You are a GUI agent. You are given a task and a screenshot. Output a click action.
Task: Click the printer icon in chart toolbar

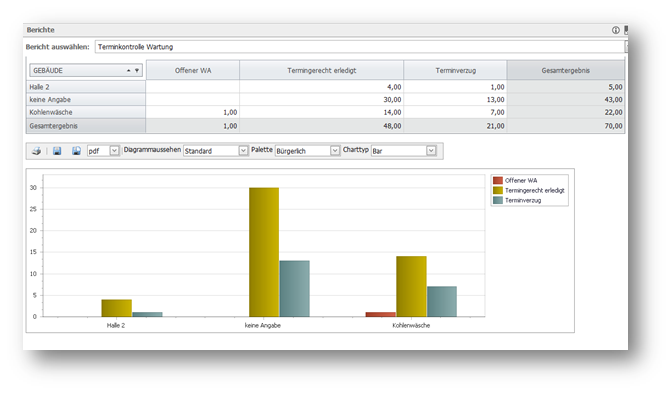36,151
